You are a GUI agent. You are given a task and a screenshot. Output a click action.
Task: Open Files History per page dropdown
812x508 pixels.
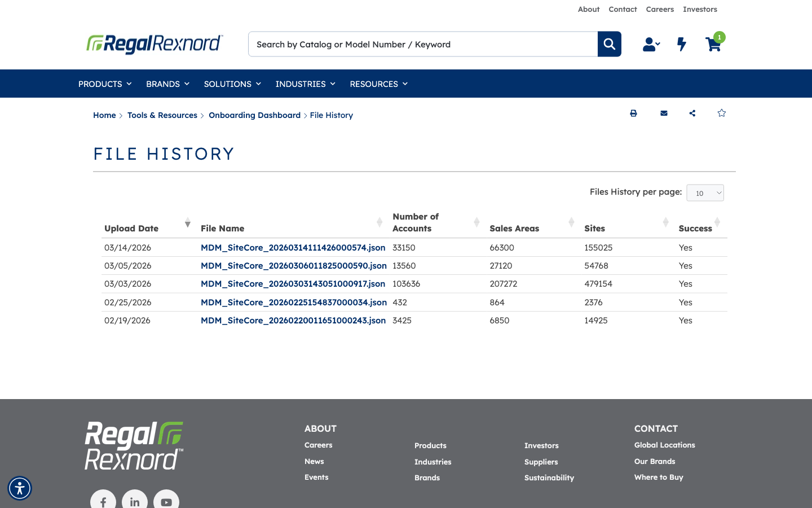[705, 193]
